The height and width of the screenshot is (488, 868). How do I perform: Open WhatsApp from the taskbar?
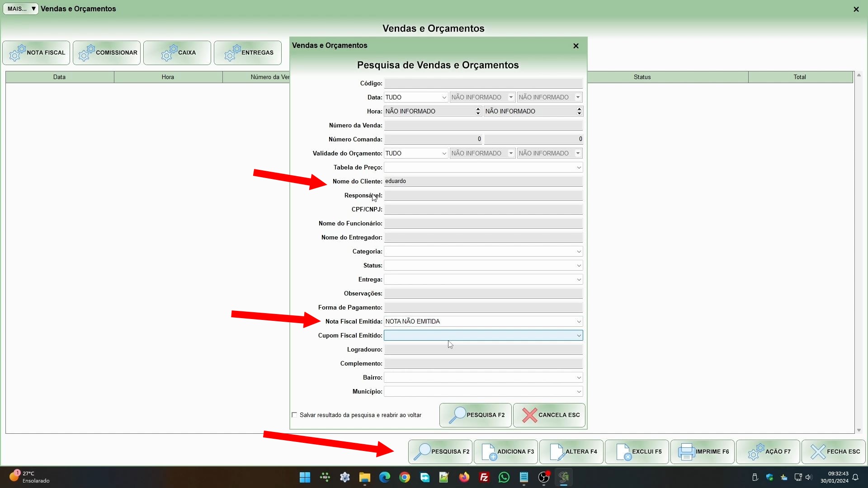(504, 477)
